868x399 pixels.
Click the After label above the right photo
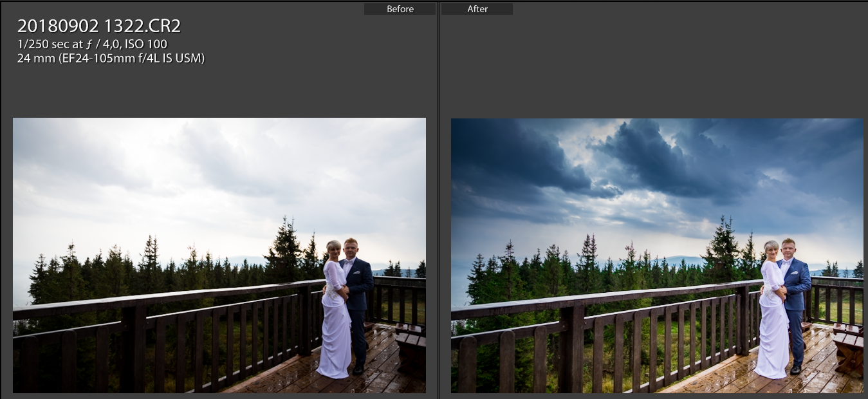[477, 9]
